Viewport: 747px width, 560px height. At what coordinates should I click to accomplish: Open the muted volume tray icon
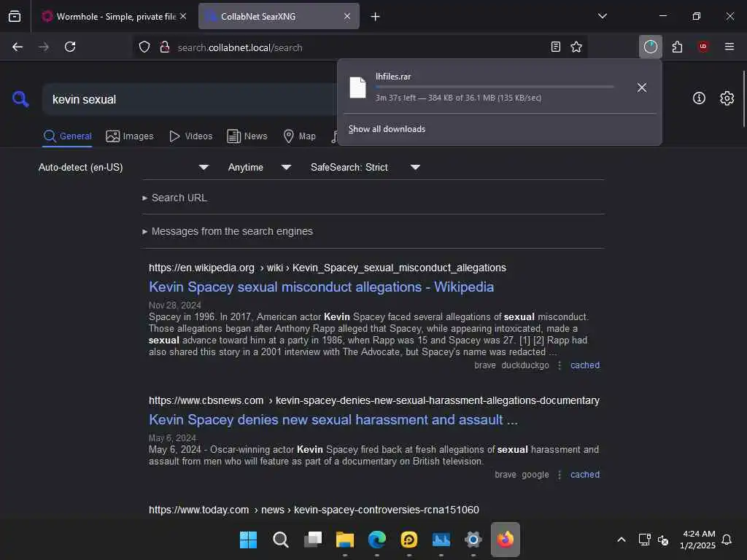(662, 540)
